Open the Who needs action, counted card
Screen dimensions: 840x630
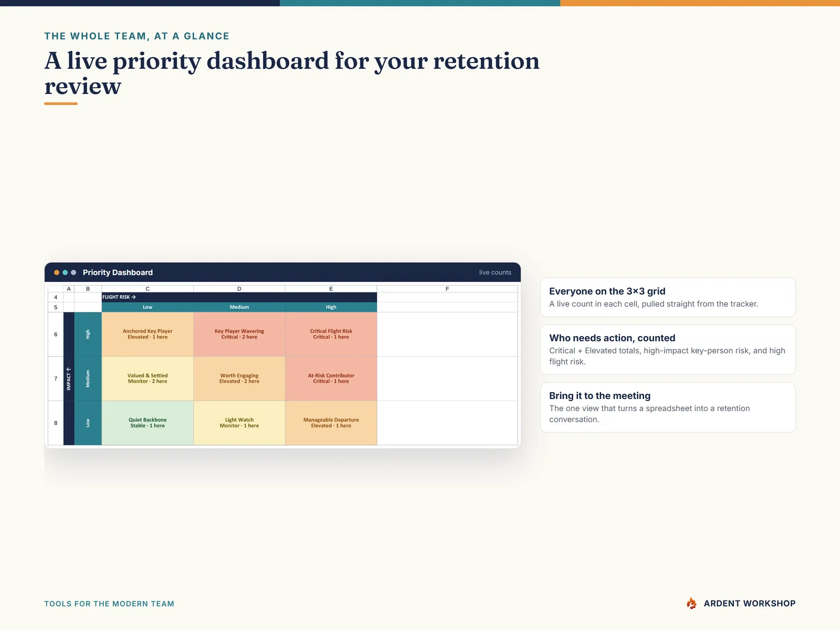668,350
